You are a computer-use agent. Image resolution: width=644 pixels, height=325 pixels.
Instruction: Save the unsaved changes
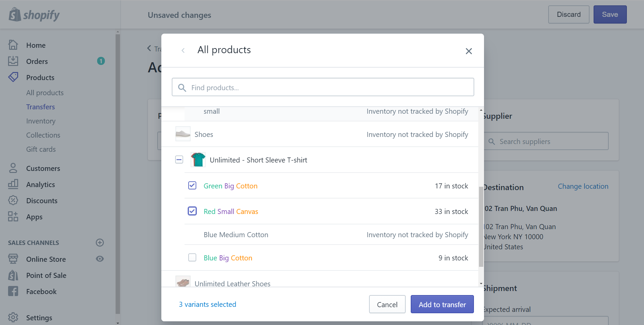[x=610, y=14]
